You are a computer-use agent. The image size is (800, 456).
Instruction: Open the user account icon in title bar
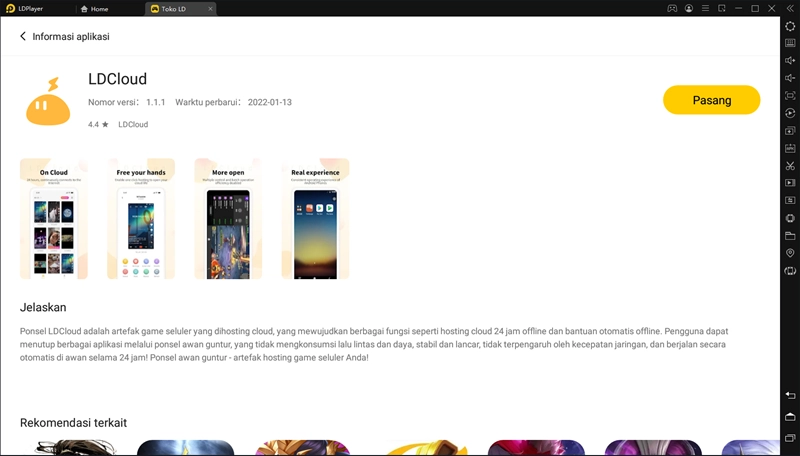(689, 9)
